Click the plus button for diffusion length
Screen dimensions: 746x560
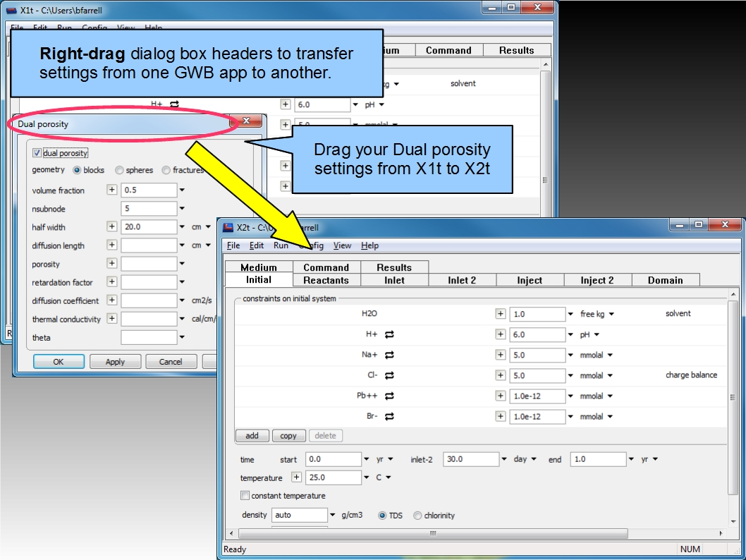pyautogui.click(x=112, y=245)
